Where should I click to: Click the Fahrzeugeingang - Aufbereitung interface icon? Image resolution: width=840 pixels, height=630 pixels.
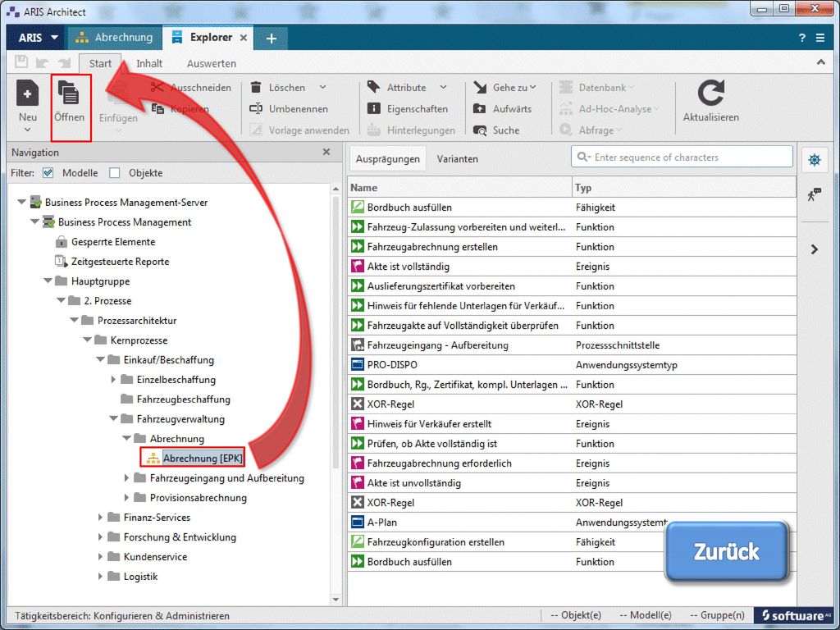pos(358,345)
